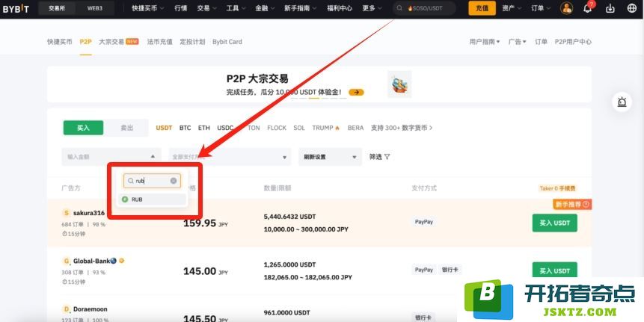
Task: Click Global-Bank verified badge icon
Action: [x=122, y=261]
